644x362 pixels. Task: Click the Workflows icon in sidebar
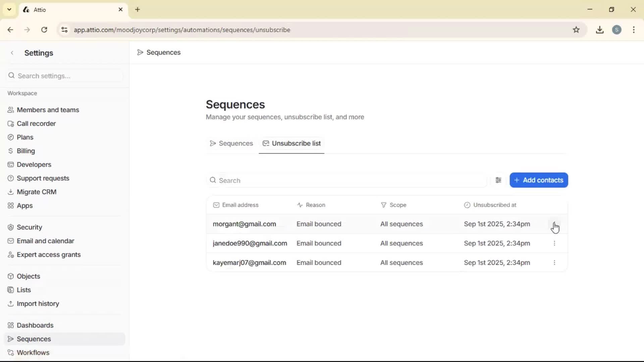coord(10,352)
